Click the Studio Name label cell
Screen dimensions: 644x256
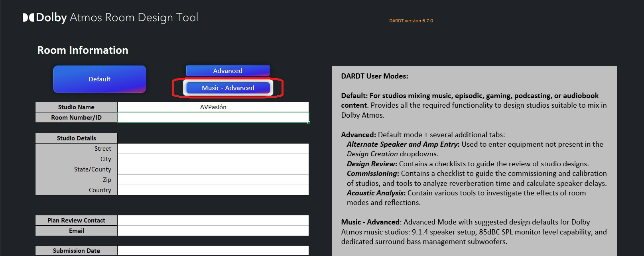point(76,107)
